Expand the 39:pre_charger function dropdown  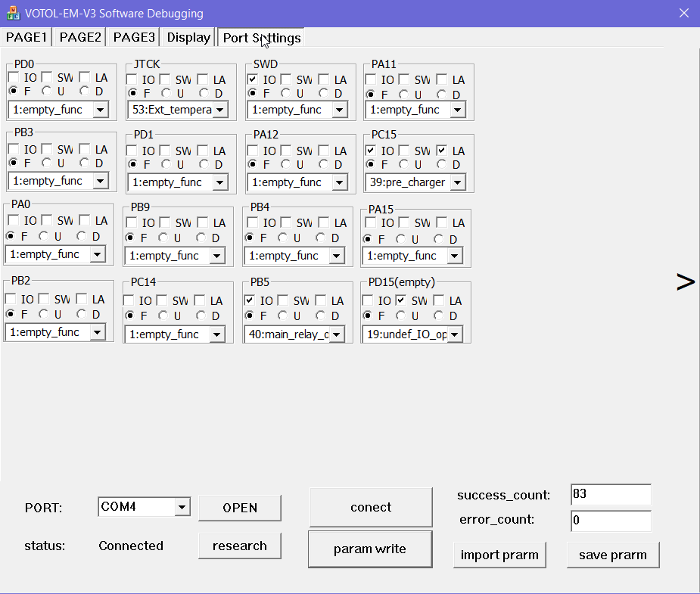(x=457, y=182)
